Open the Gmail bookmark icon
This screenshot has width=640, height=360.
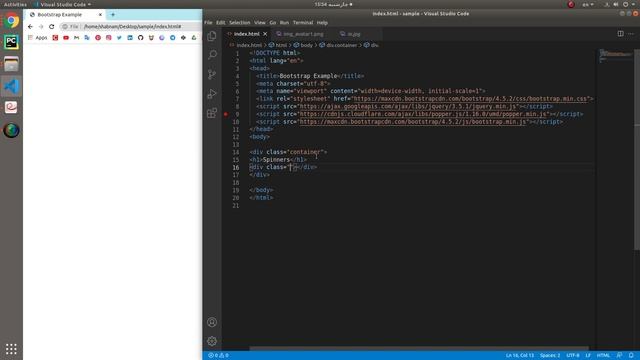click(x=76, y=38)
